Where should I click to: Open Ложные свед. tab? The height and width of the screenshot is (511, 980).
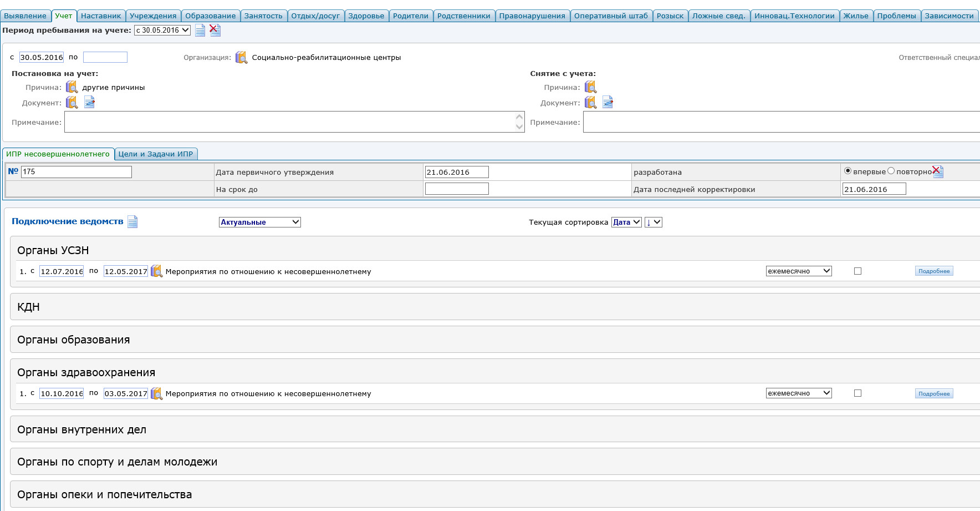719,16
